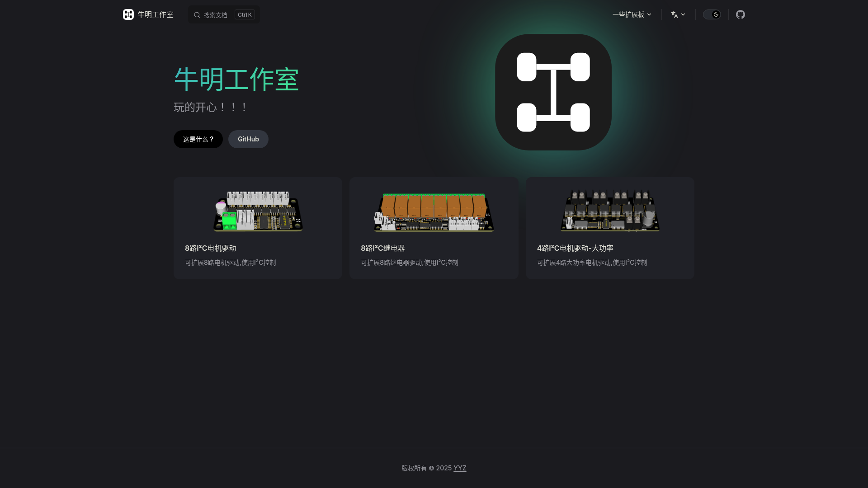Click the 搜索文档 search box
Screen dimensions: 868x488
point(224,14)
